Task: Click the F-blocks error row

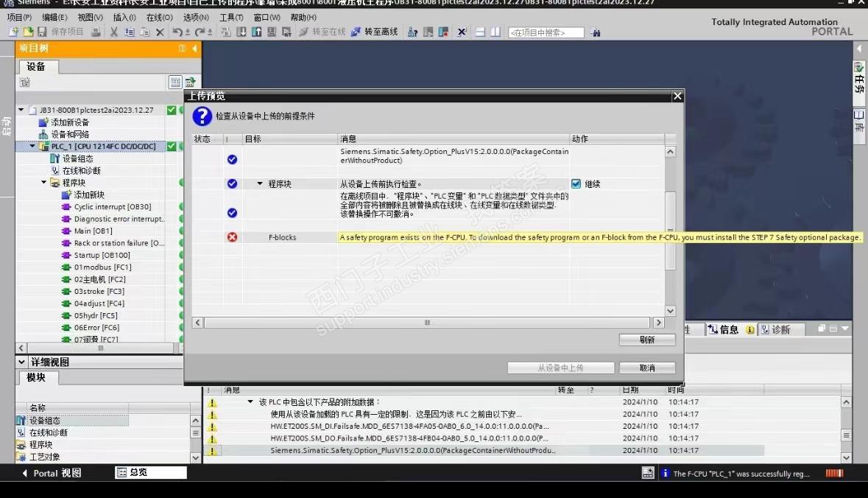Action: [x=428, y=237]
